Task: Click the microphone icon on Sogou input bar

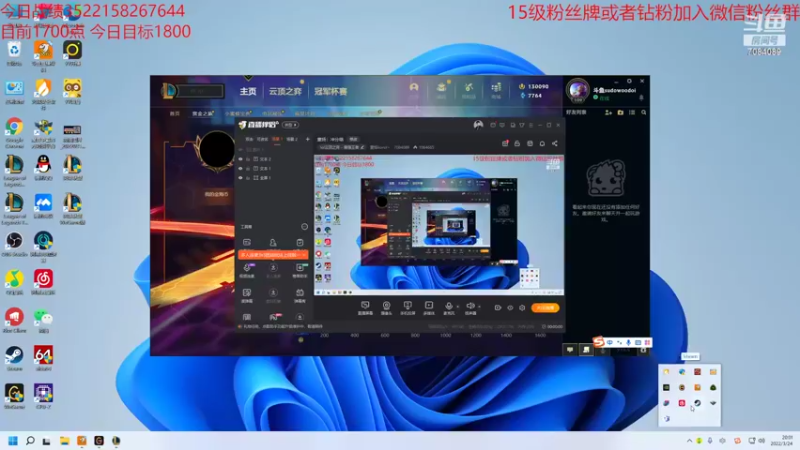Action: [x=629, y=342]
